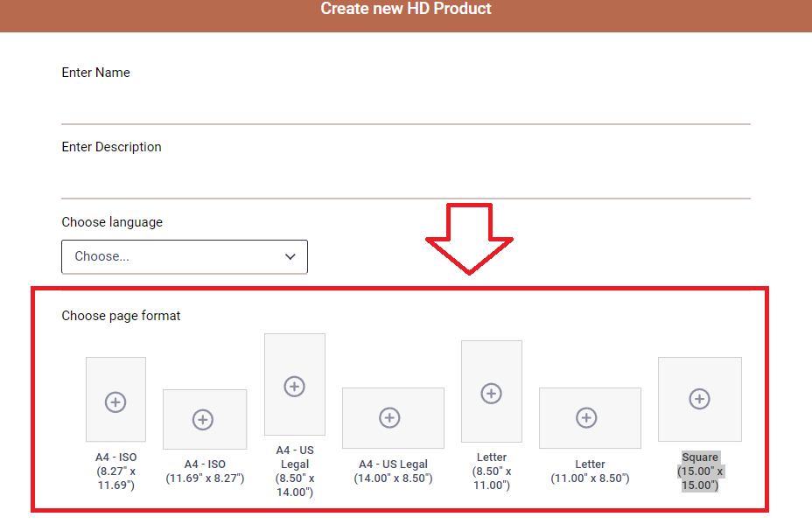812x531 pixels.
Task: Select the "A4 - ISO (8.27" x 11.69")" label
Action: 116,471
